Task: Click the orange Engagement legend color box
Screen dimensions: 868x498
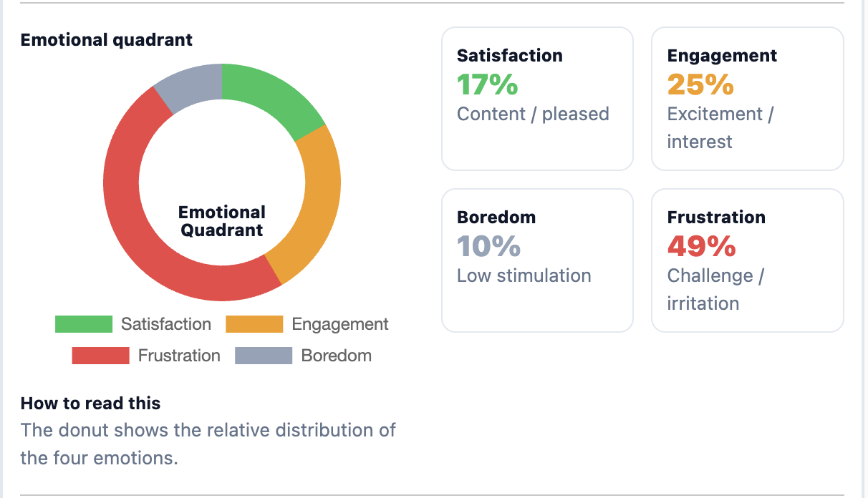Action: [254, 324]
